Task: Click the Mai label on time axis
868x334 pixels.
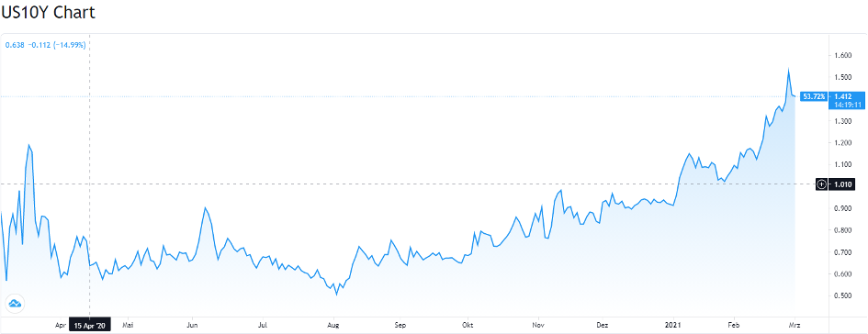Action: (128, 325)
